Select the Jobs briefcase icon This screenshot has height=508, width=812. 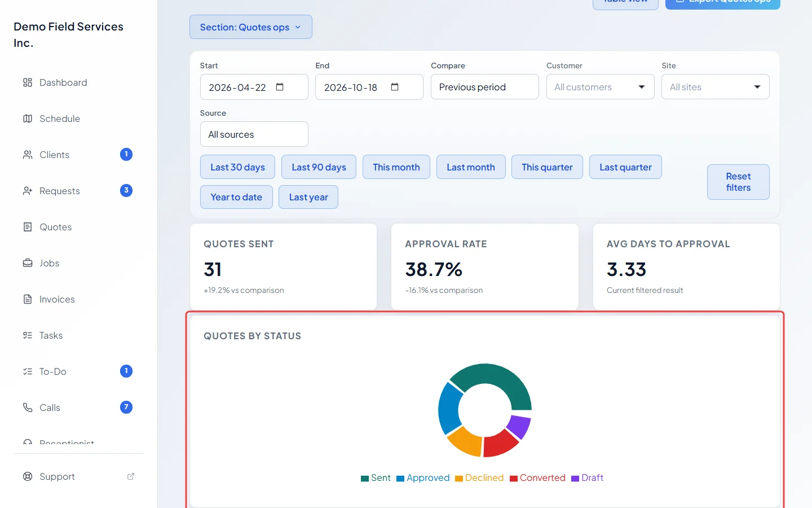(x=28, y=263)
